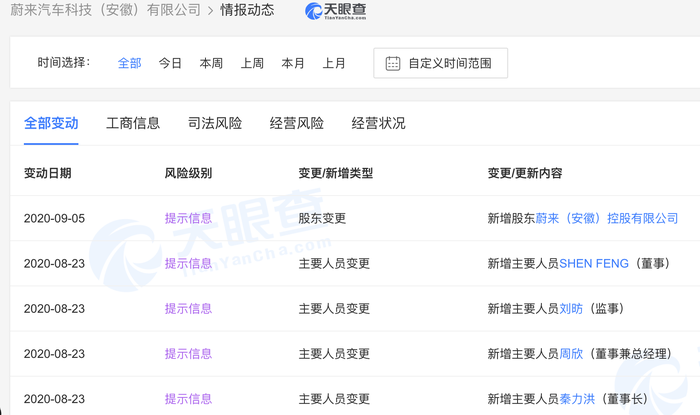Filter time by 上周
The height and width of the screenshot is (415, 700).
[x=252, y=63]
